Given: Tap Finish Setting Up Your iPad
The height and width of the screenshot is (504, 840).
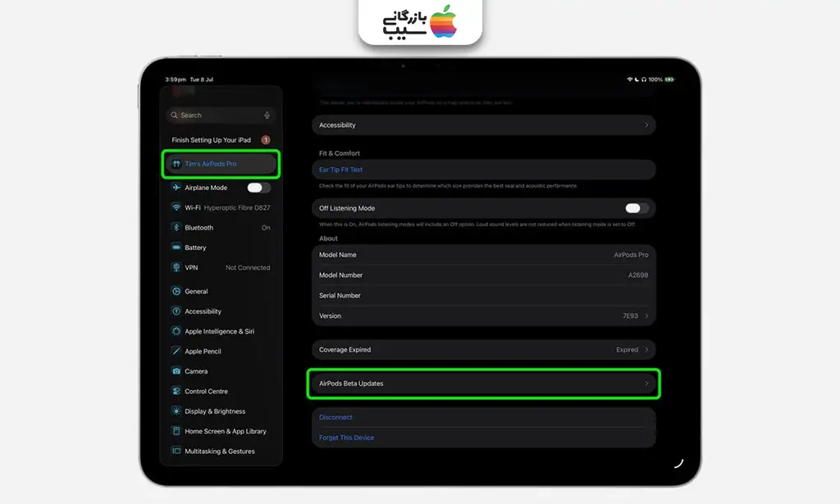Looking at the screenshot, I should [x=221, y=139].
